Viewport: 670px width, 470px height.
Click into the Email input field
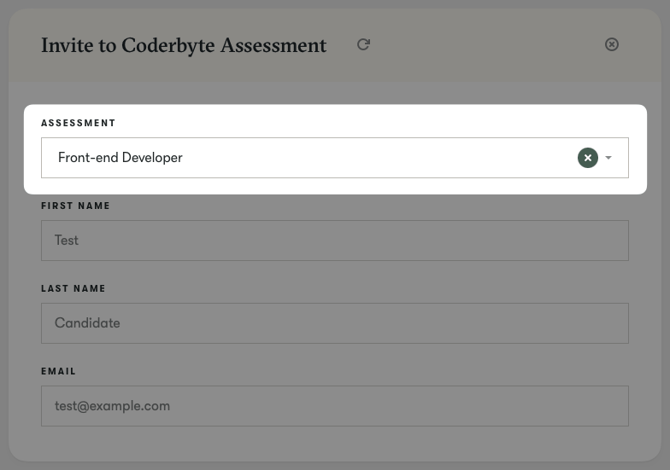pyautogui.click(x=334, y=406)
